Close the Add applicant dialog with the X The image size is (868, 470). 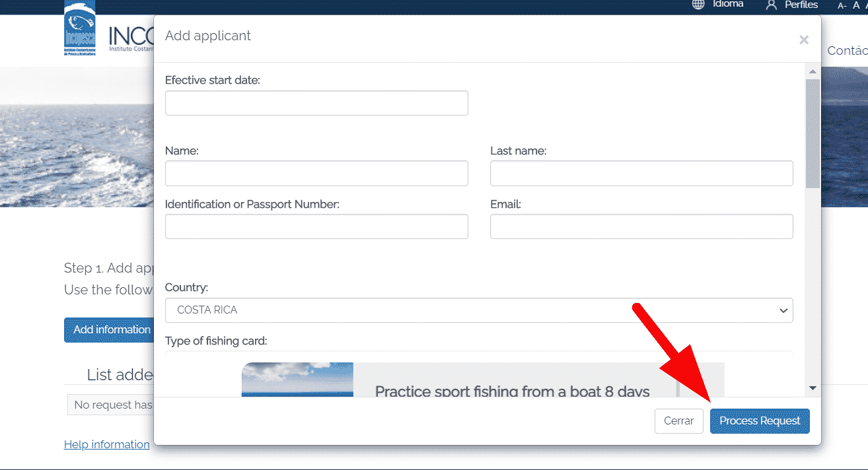pyautogui.click(x=803, y=40)
